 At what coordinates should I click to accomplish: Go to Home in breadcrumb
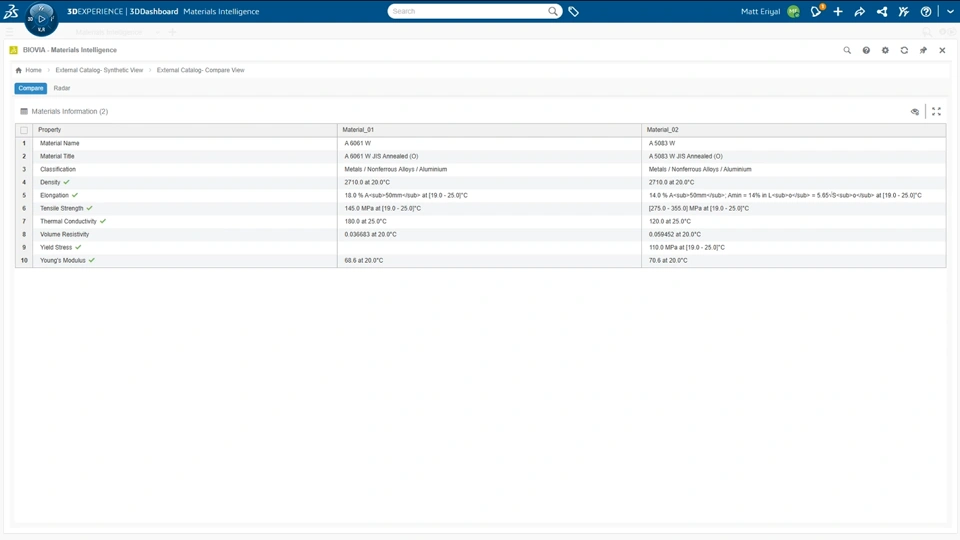tap(34, 70)
